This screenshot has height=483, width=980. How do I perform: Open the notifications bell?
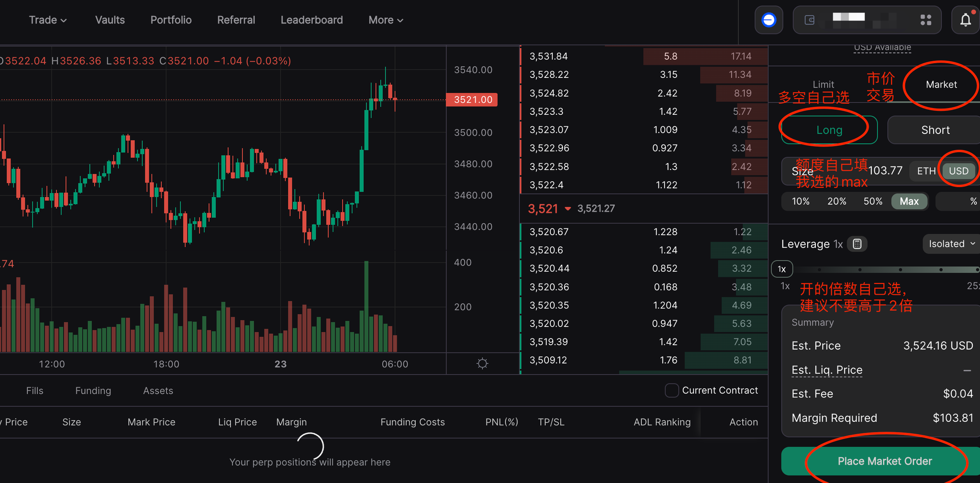[x=966, y=20]
